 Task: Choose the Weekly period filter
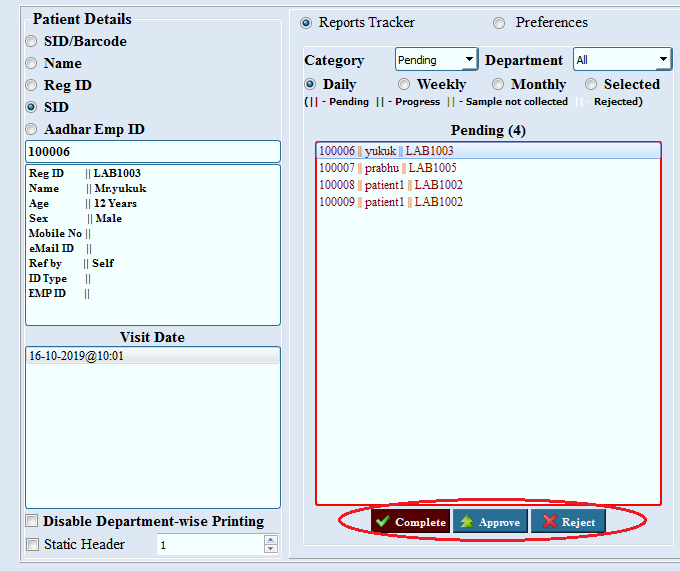coord(404,84)
